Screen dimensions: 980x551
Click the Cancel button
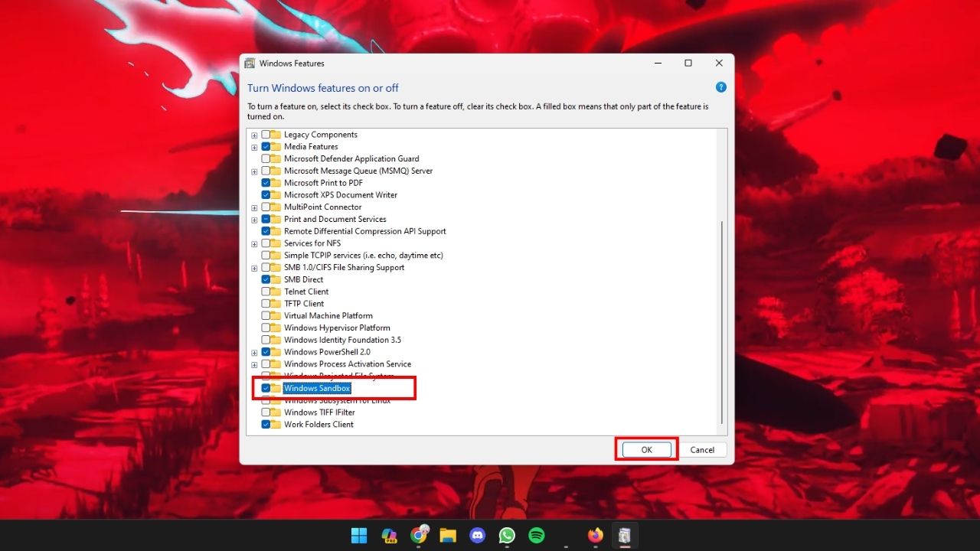[702, 450]
